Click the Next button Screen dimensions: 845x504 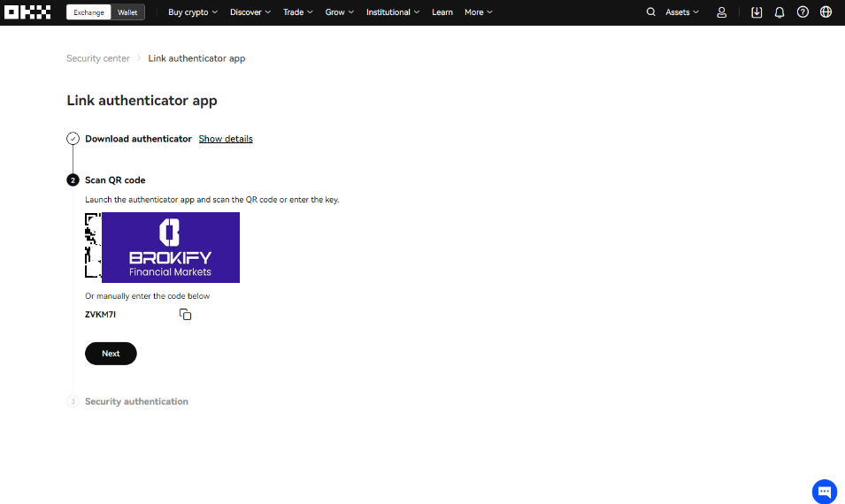111,354
